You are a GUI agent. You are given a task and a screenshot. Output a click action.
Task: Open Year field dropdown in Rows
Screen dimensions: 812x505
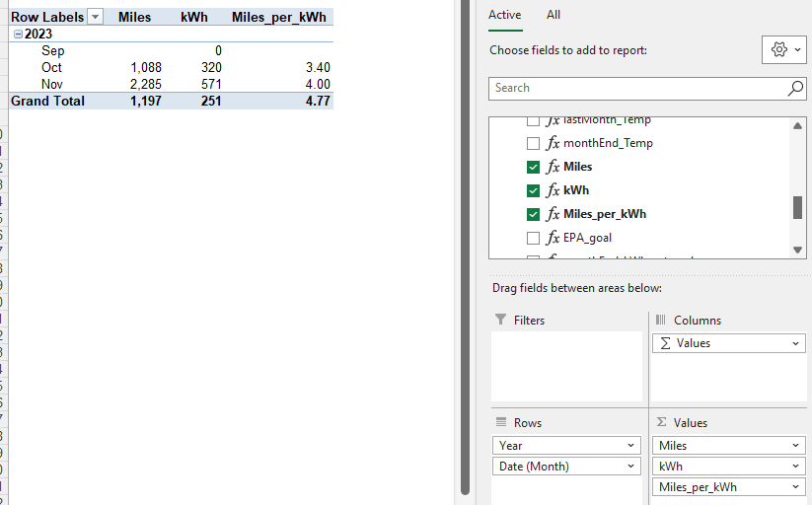click(630, 446)
